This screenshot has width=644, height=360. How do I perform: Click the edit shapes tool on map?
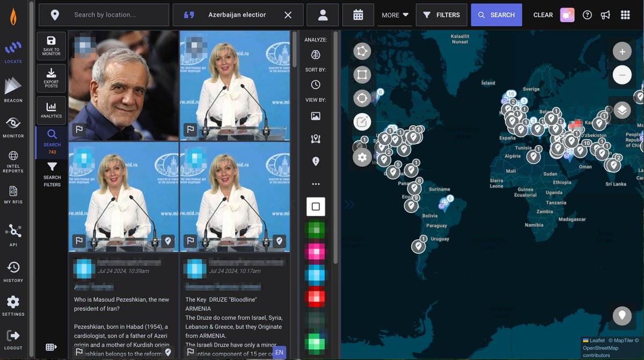[x=362, y=122]
